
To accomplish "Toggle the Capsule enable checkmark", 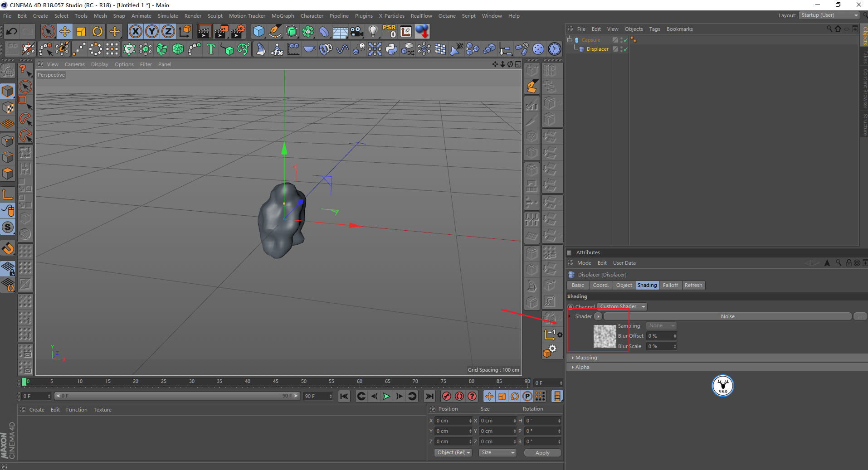I will 626,40.
